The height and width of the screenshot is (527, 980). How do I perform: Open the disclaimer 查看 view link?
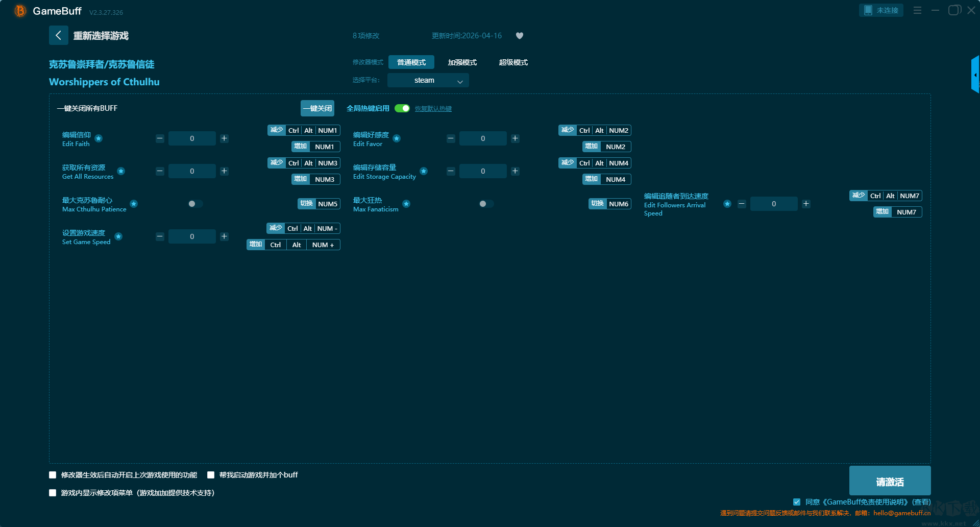tap(921, 502)
